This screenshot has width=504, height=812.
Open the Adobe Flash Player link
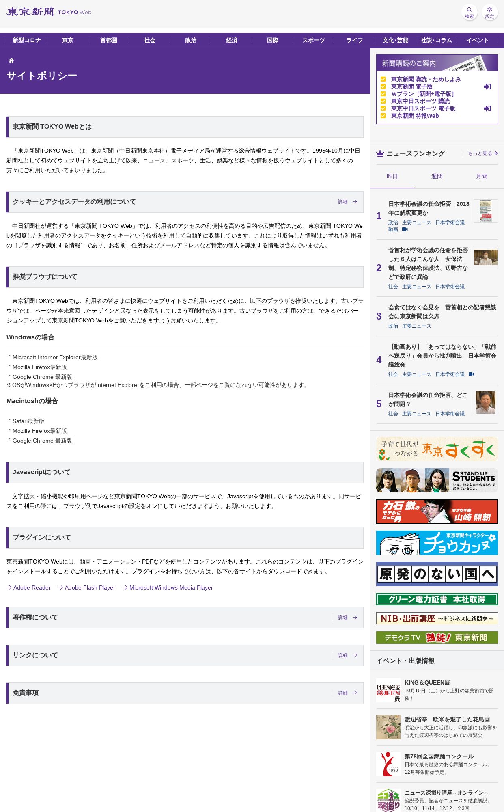tap(87, 587)
